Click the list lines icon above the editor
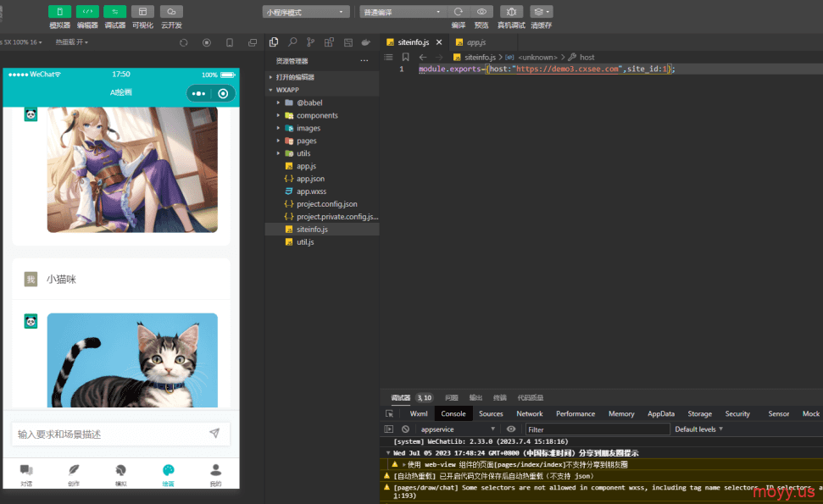Image resolution: width=823 pixels, height=504 pixels. [388, 57]
